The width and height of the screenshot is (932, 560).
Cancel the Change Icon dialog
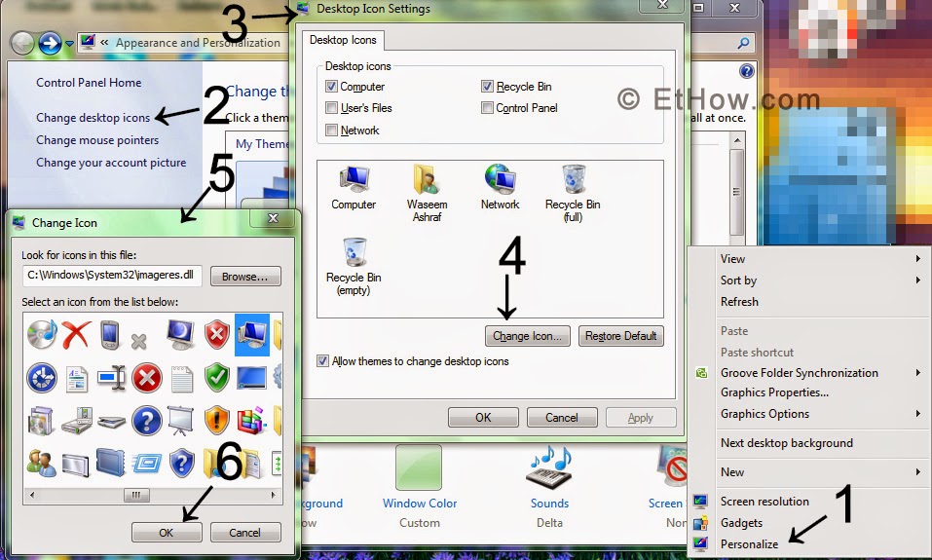pyautogui.click(x=244, y=533)
